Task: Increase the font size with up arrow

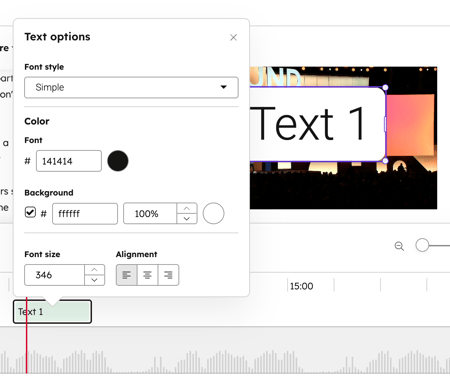Action: (94, 270)
